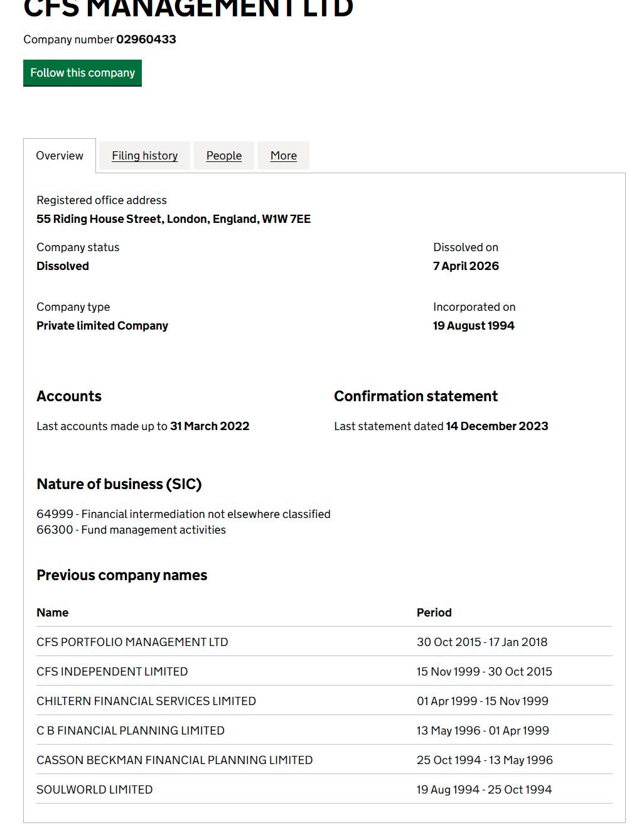The height and width of the screenshot is (830, 644).
Task: Click period 15 Nov 1999 - 30 Oct 2015
Action: [x=485, y=672]
